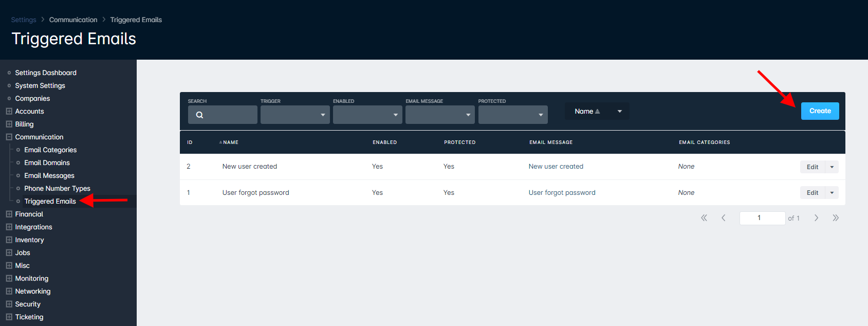Image resolution: width=868 pixels, height=326 pixels.
Task: Select Triggered Emails in sidebar
Action: tap(50, 202)
